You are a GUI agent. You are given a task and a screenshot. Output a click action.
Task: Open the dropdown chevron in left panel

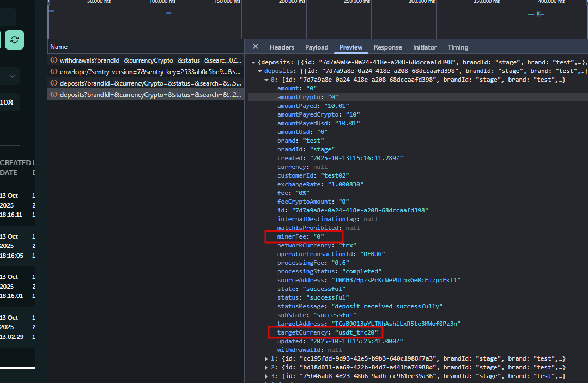(13, 77)
